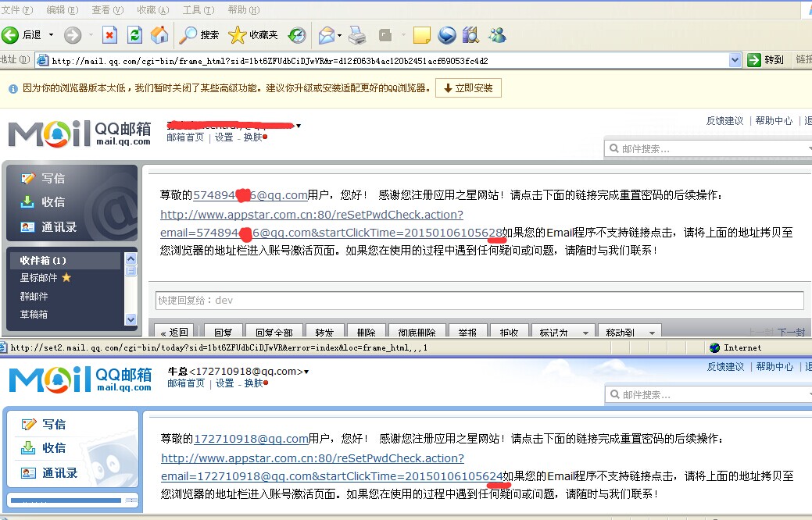Click the 转到 Go button
The width and height of the screenshot is (812, 520).
(766, 60)
